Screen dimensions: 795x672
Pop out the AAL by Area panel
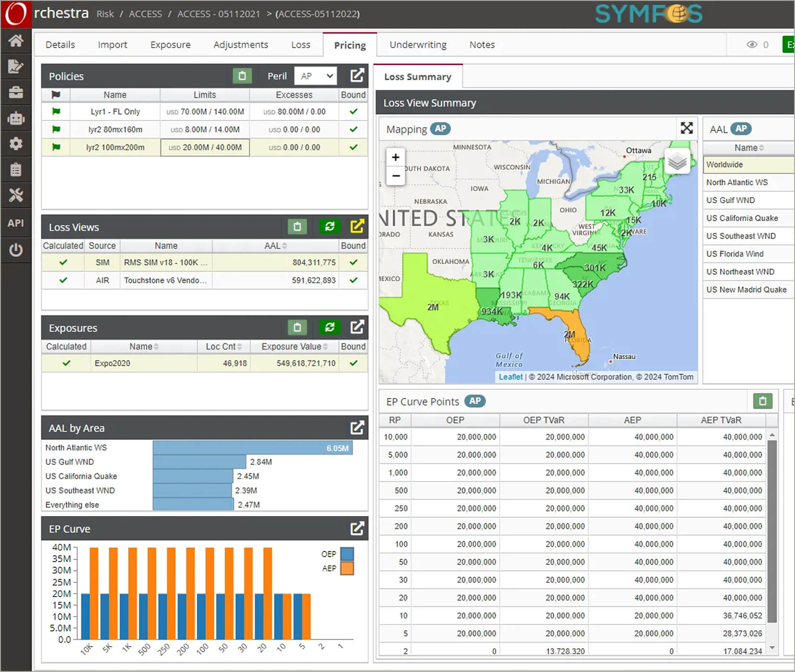point(357,428)
